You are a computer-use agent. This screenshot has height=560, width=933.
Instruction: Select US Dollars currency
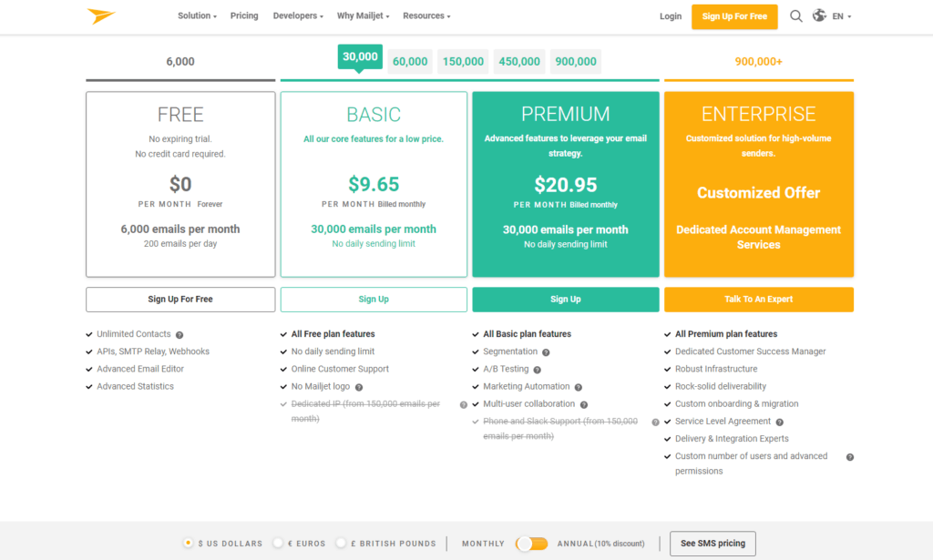tap(188, 543)
